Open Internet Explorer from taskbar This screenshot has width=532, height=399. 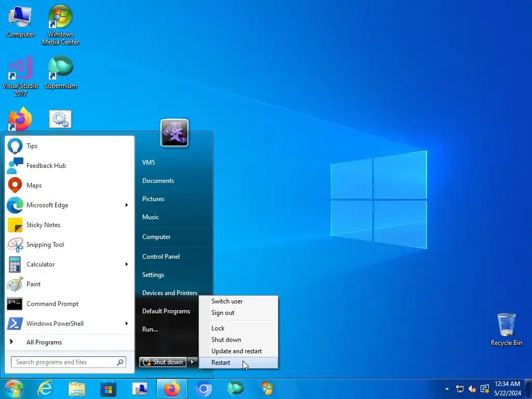pyautogui.click(x=45, y=389)
